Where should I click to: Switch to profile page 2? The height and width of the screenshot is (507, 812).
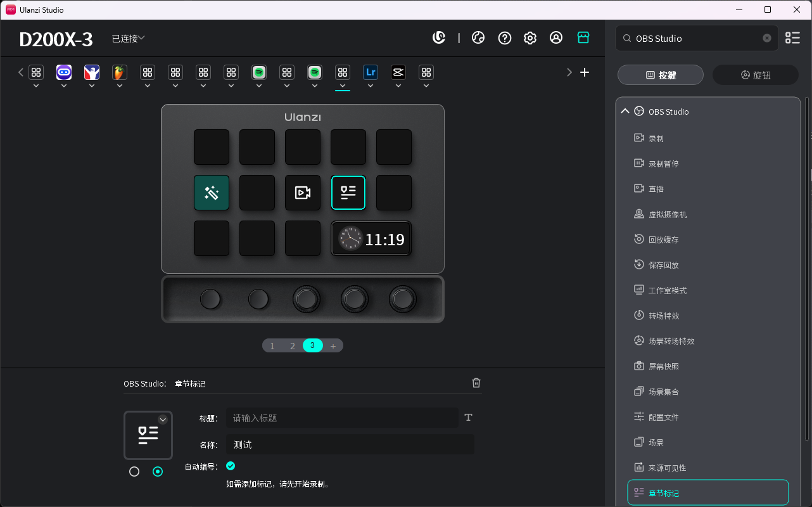(292, 345)
